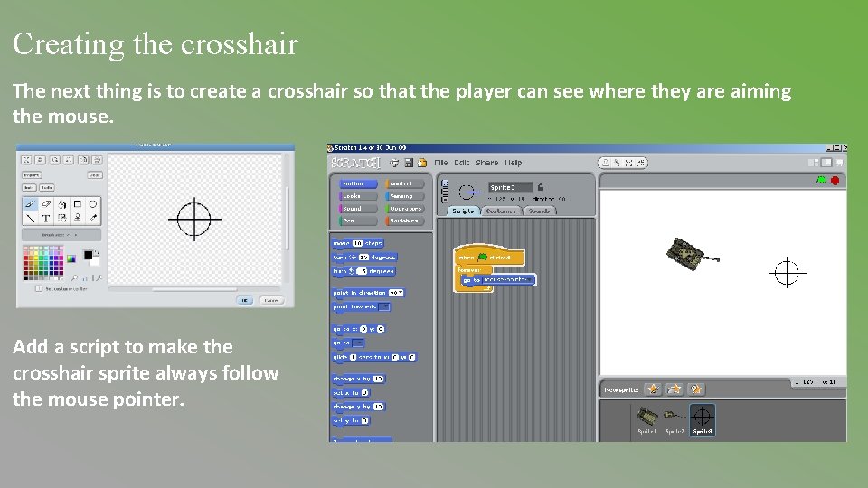Click paint new sprite star button
868x488 pixels.
tap(653, 389)
